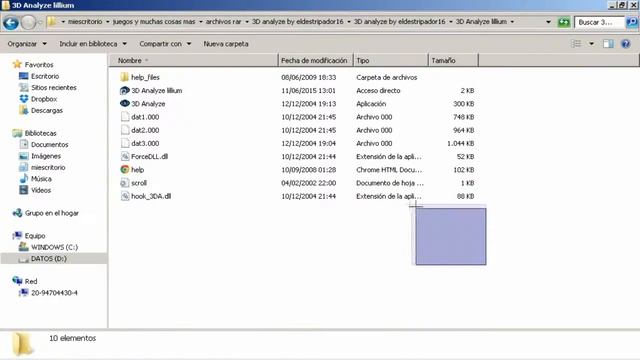Open Escritorio in Favoritos
Viewport: 640px width, 360px height.
(x=45, y=76)
